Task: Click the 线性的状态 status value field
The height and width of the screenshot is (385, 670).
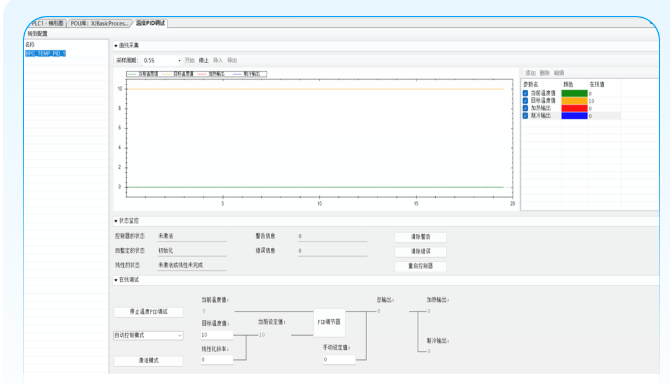Action: (192, 265)
